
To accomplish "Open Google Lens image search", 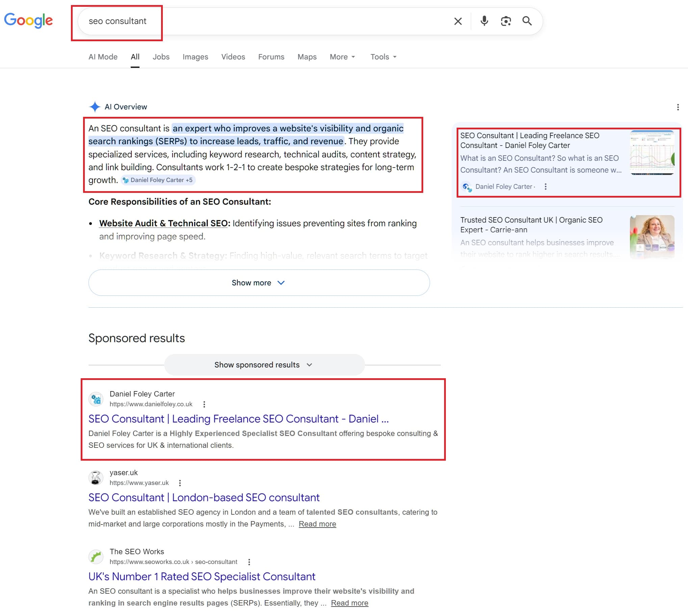I will tap(506, 21).
